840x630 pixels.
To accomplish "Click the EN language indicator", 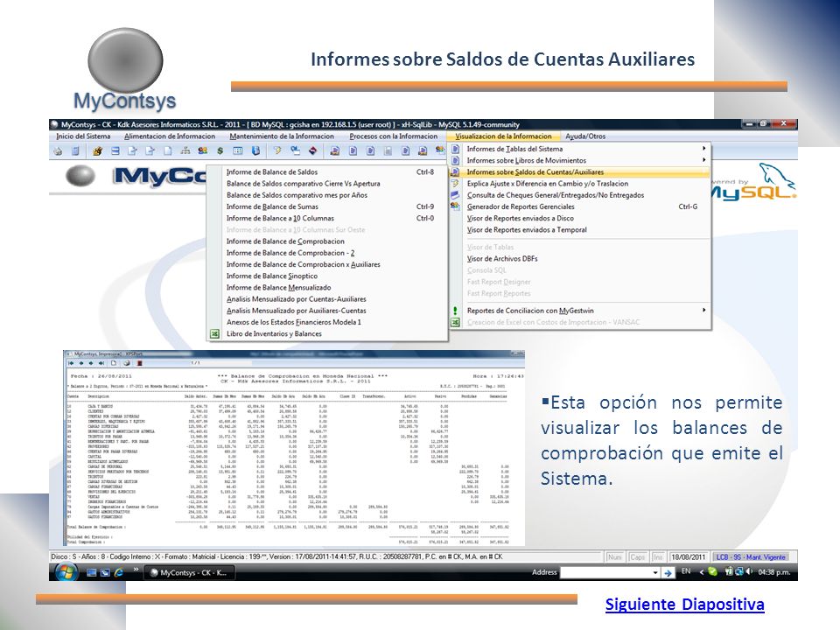I will [686, 571].
